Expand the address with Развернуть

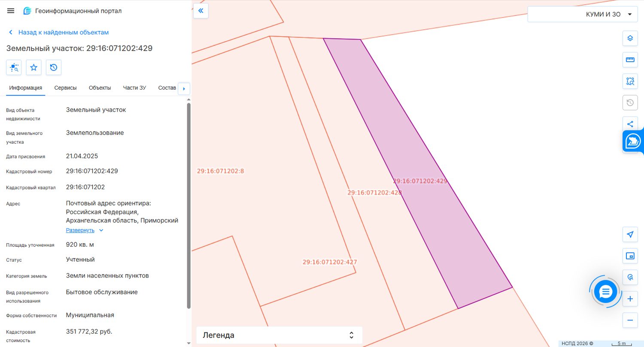pos(85,230)
